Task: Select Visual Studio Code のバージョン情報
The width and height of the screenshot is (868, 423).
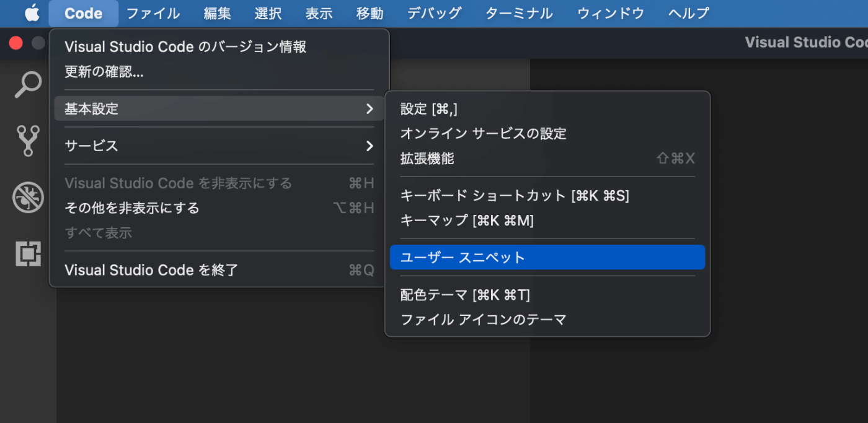Action: (219, 47)
